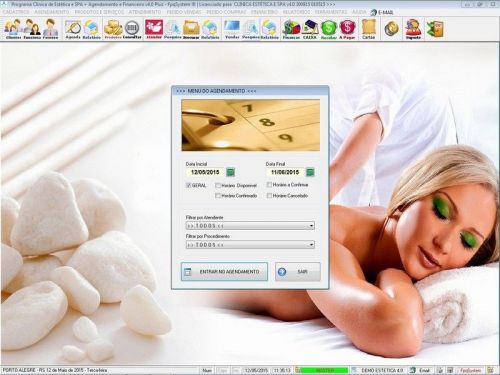
Task: Expand the Filtrar por Procedimento dropdown
Action: coord(311,245)
